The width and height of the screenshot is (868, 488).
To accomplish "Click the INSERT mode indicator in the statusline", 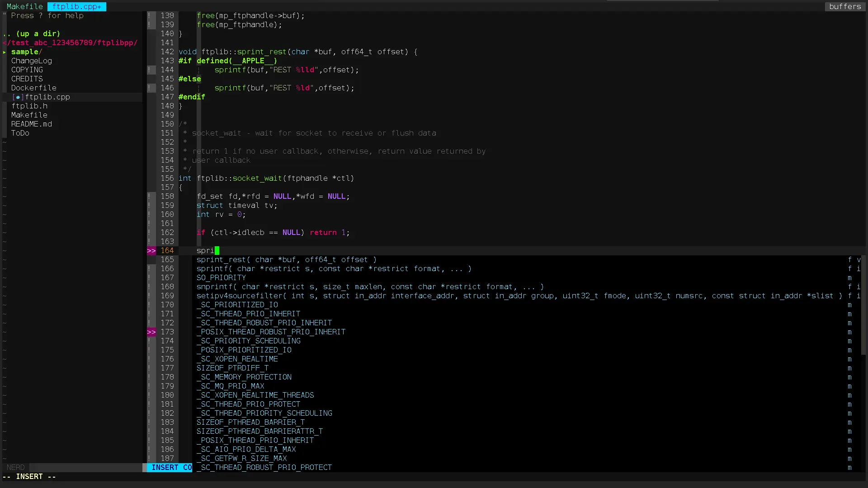I will [x=165, y=468].
